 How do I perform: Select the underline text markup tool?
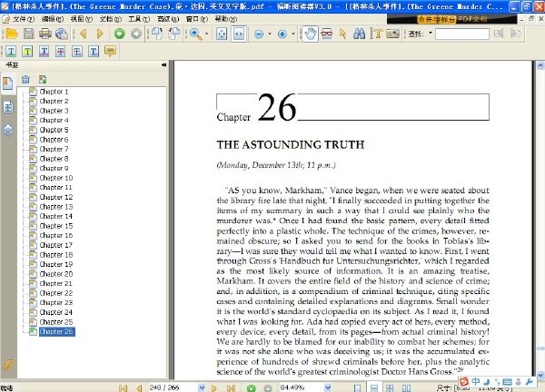11,52
